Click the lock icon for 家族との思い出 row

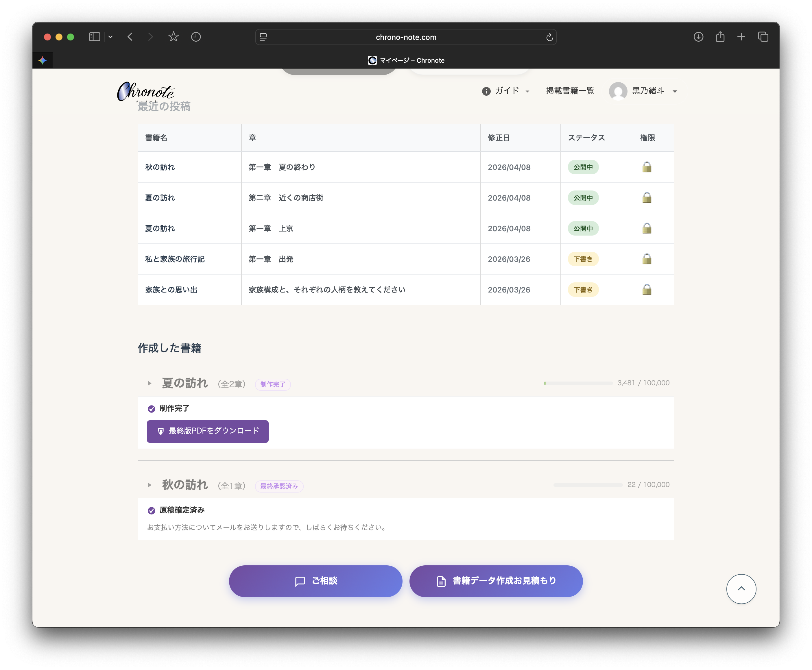click(x=647, y=290)
